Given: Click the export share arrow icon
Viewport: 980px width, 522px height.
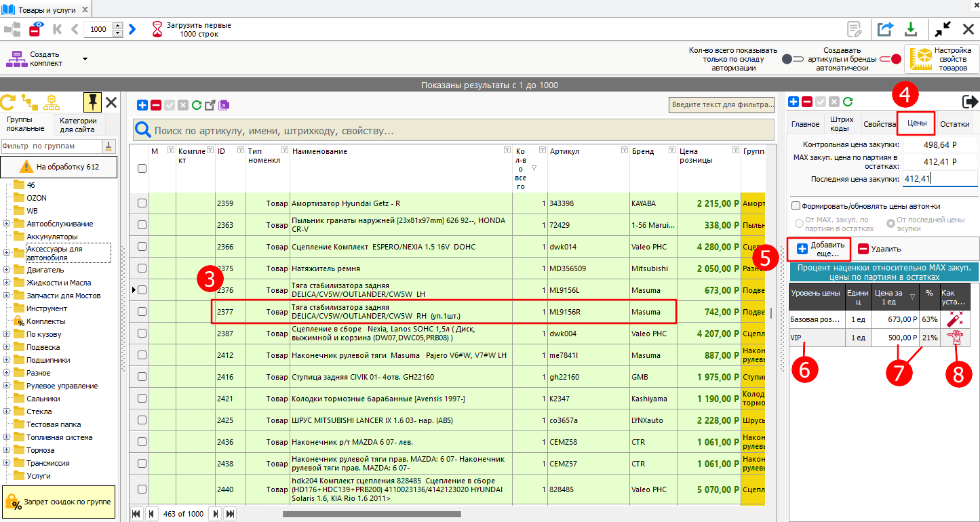Looking at the screenshot, I should click(x=885, y=29).
